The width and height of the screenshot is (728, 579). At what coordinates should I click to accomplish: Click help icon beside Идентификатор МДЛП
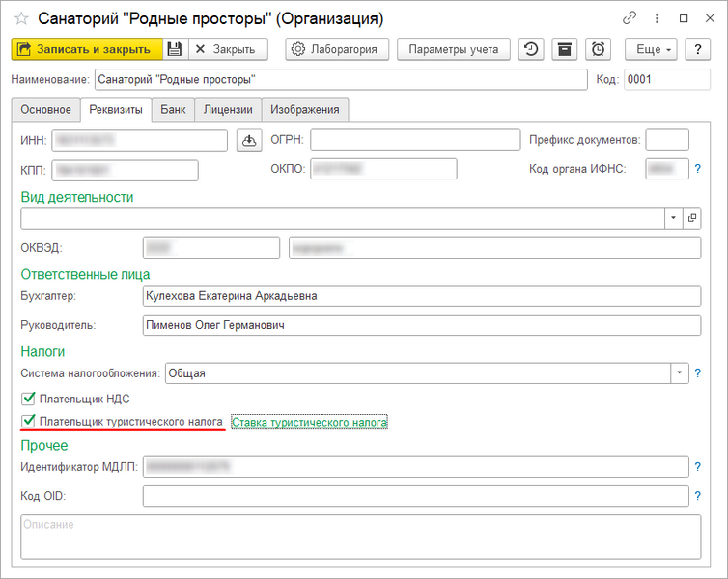[x=697, y=467]
